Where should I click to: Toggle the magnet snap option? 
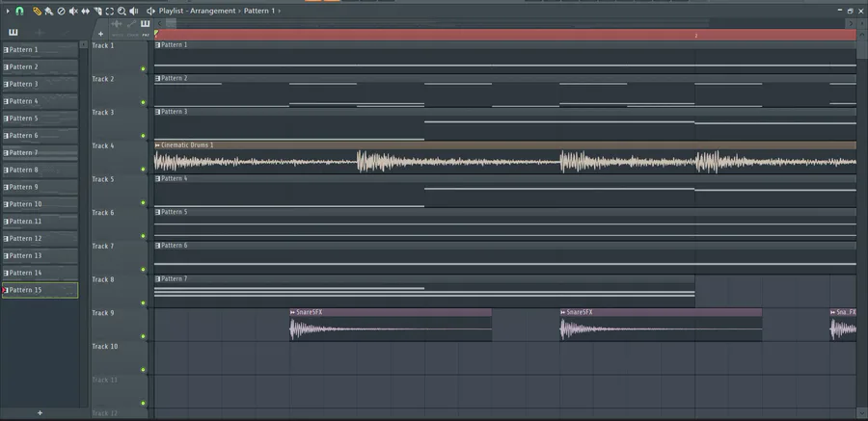coord(19,11)
